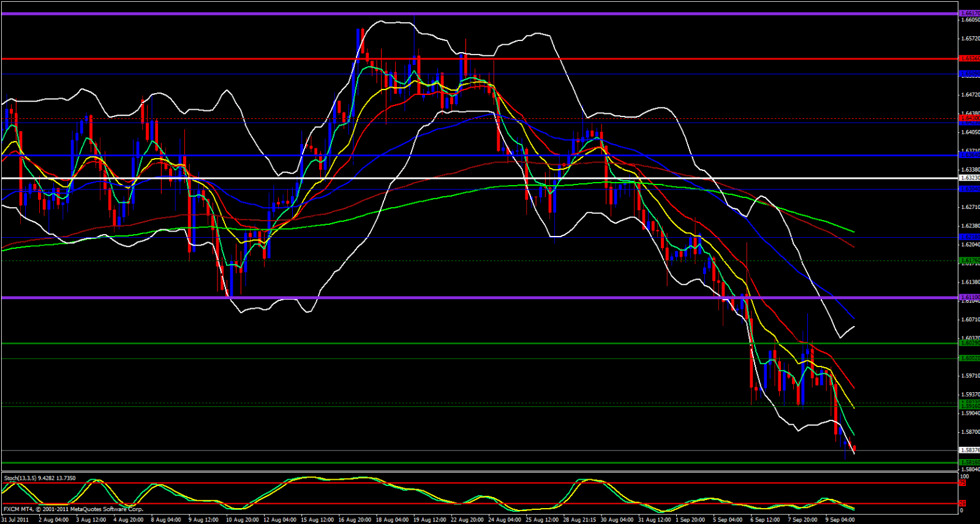Click the 31 Jul 2011 time label

[15, 520]
